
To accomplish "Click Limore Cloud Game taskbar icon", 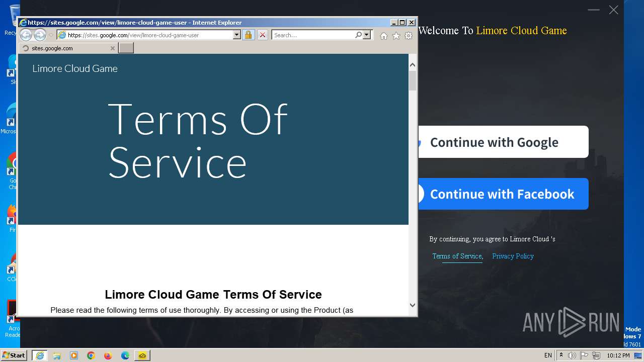I will click(142, 355).
